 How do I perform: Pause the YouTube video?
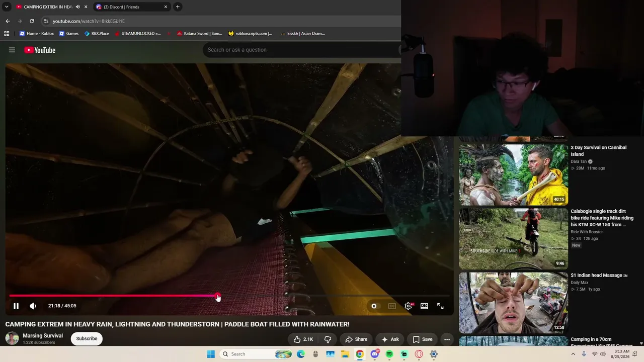[16, 306]
